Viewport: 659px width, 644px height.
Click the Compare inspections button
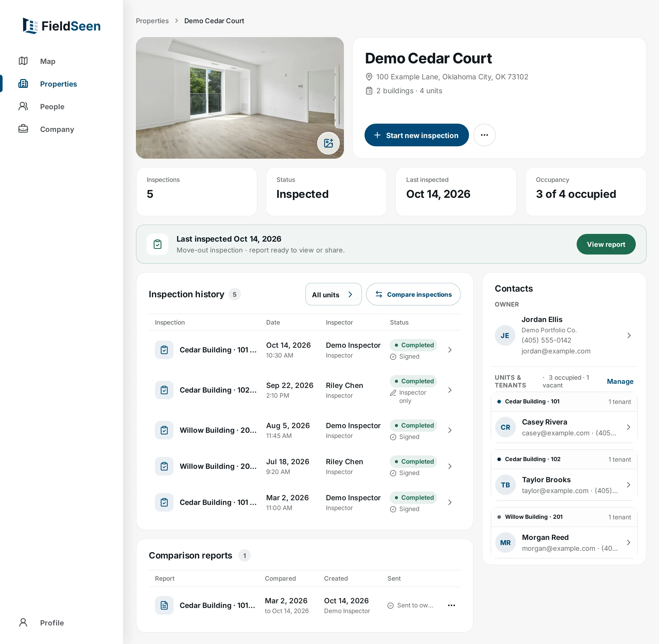413,295
